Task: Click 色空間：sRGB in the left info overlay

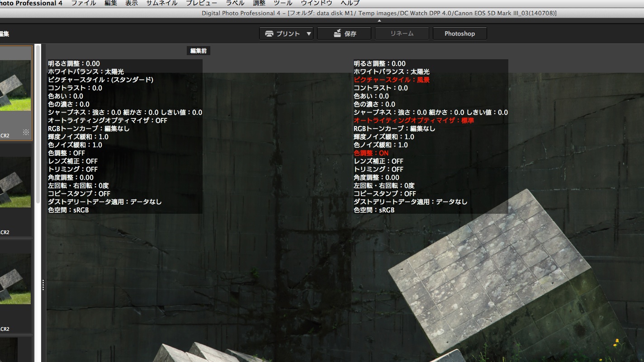Action: (68, 210)
